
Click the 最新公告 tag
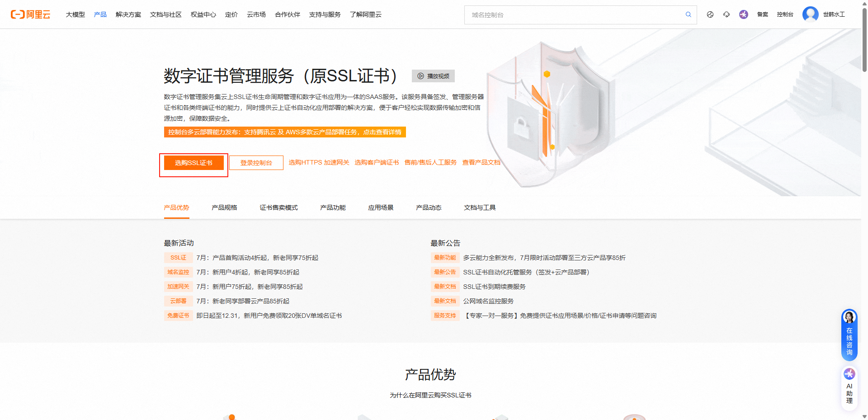pos(445,272)
